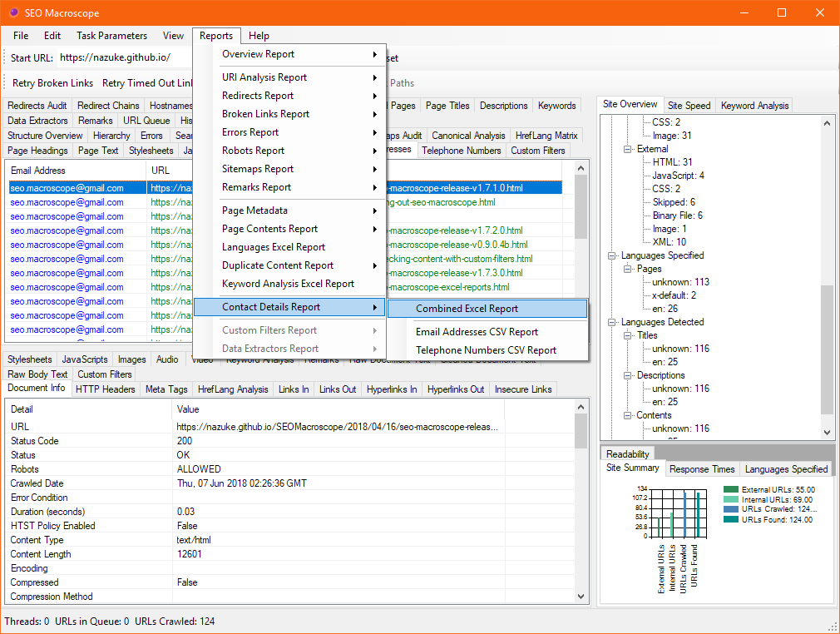Open the Structure Overview tab
This screenshot has height=634, width=840.
[x=45, y=136]
